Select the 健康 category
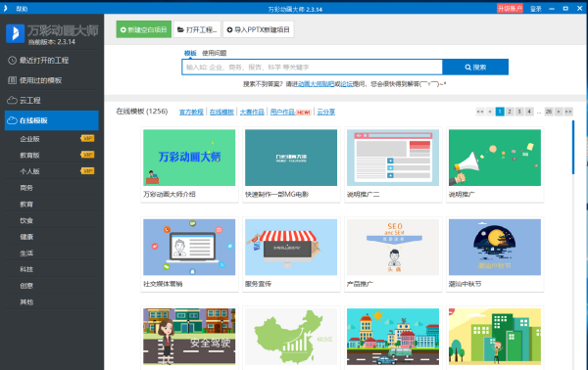 pyautogui.click(x=26, y=237)
